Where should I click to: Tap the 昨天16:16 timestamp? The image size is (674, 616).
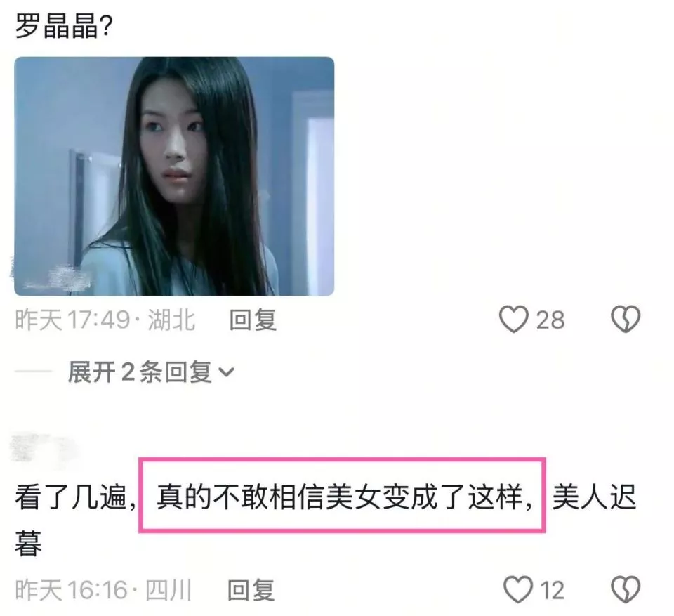coord(72,590)
